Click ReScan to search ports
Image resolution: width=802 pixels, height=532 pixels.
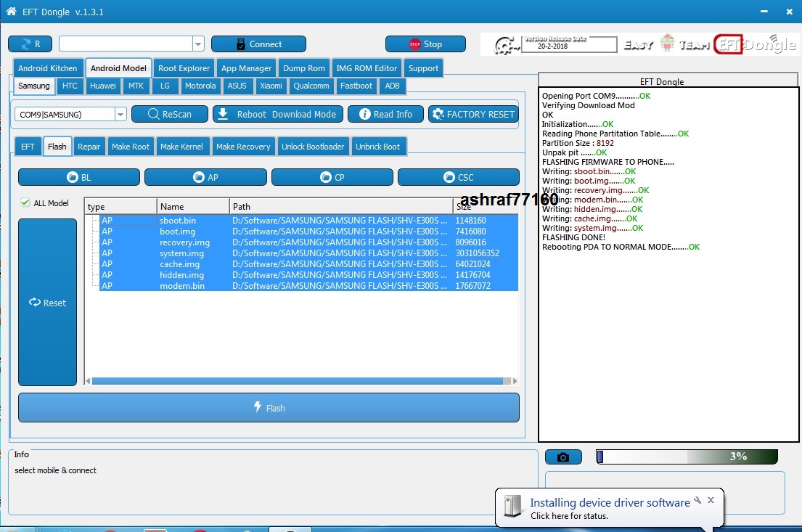pyautogui.click(x=170, y=114)
